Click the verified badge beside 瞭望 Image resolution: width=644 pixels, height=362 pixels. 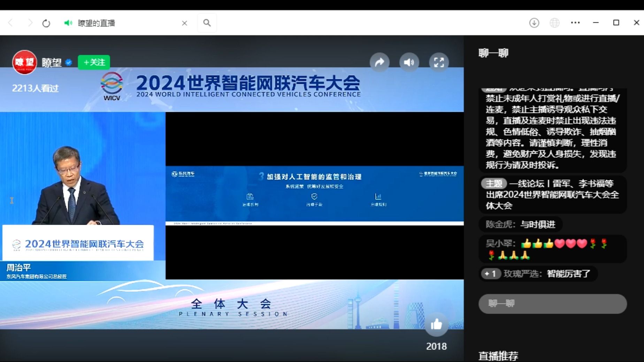click(x=69, y=63)
